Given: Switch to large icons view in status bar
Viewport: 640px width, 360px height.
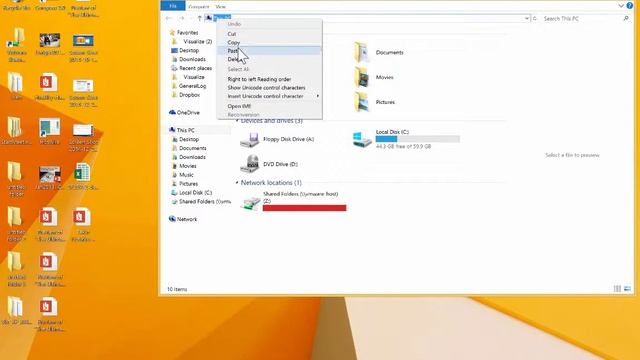Looking at the screenshot, I should pos(627,289).
